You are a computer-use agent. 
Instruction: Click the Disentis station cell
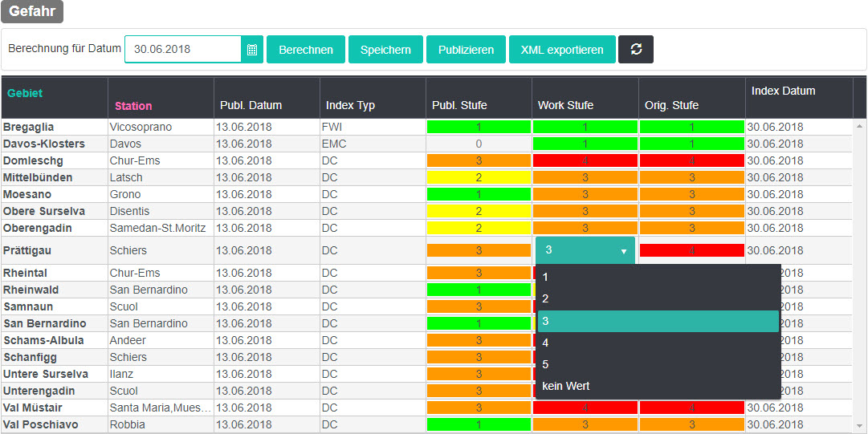pyautogui.click(x=161, y=211)
